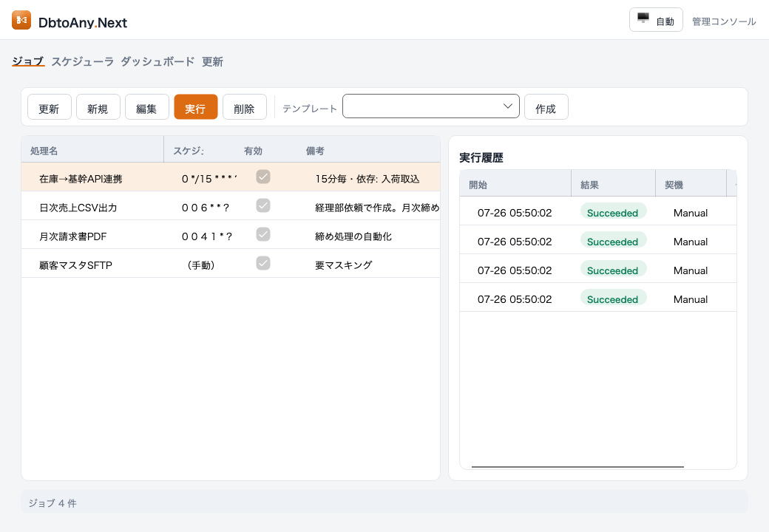The image size is (769, 532).
Task: Click the 自動 theme button
Action: tap(656, 20)
